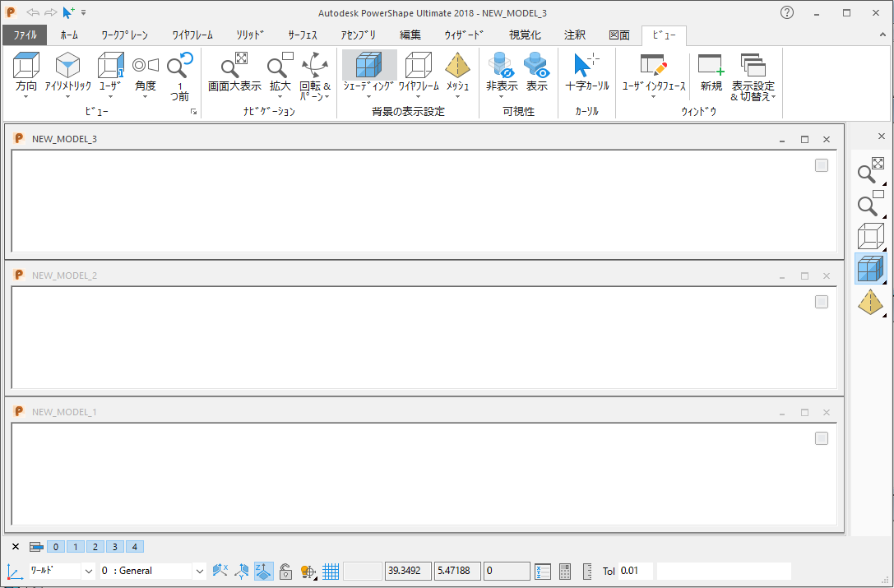Click the layer bars icon beside level 0
Screen dimensions: 894x588
coord(36,547)
